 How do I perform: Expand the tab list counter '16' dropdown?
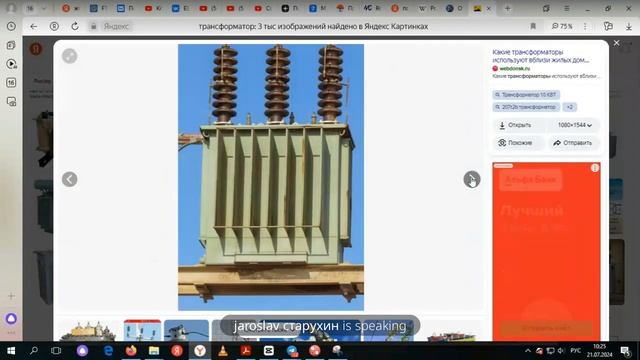(37, 8)
